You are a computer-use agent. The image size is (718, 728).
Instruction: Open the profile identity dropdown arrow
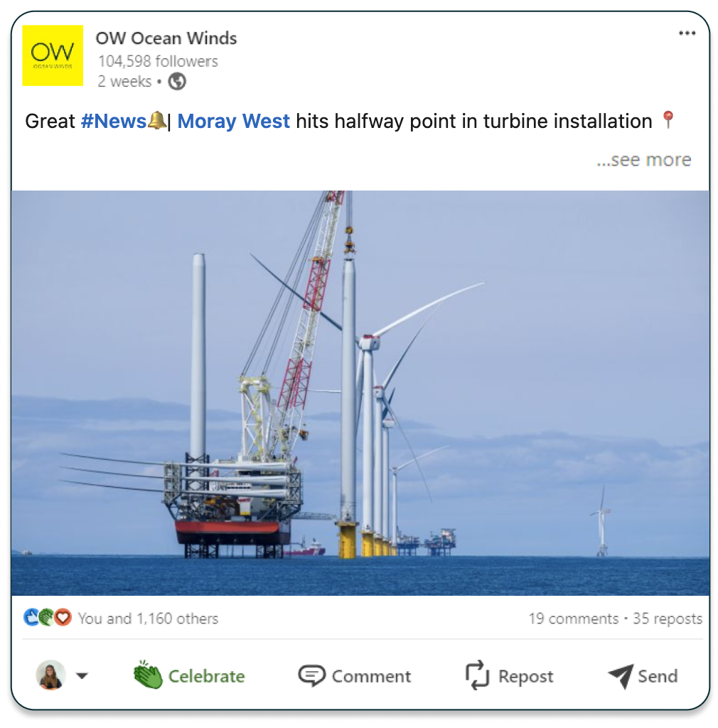click(x=82, y=675)
